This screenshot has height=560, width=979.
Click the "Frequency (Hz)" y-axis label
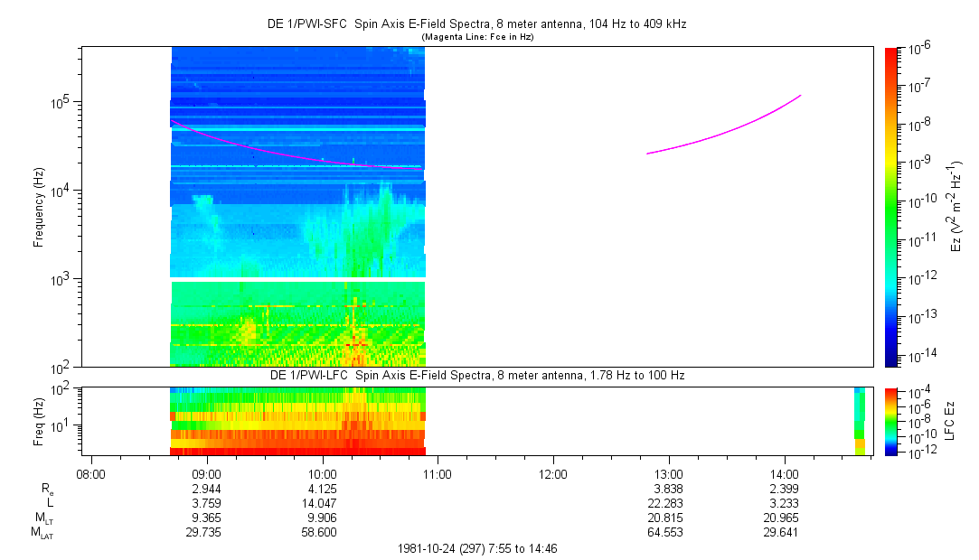39,207
